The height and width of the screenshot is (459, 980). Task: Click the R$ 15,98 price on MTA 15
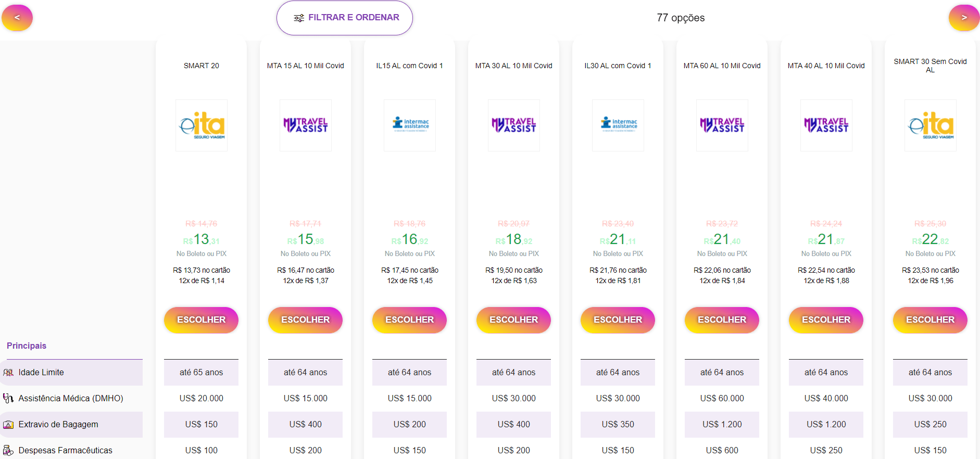[306, 239]
